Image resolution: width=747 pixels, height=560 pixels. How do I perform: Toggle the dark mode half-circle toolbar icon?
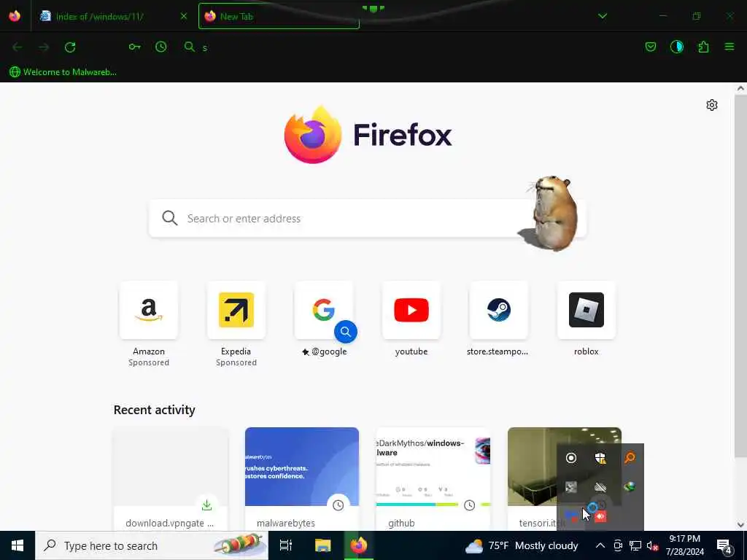coord(677,47)
